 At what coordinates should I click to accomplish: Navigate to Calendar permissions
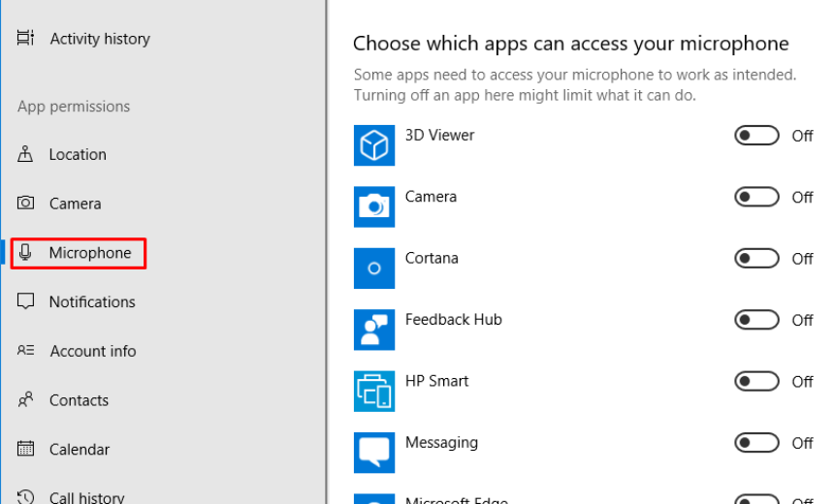(80, 450)
